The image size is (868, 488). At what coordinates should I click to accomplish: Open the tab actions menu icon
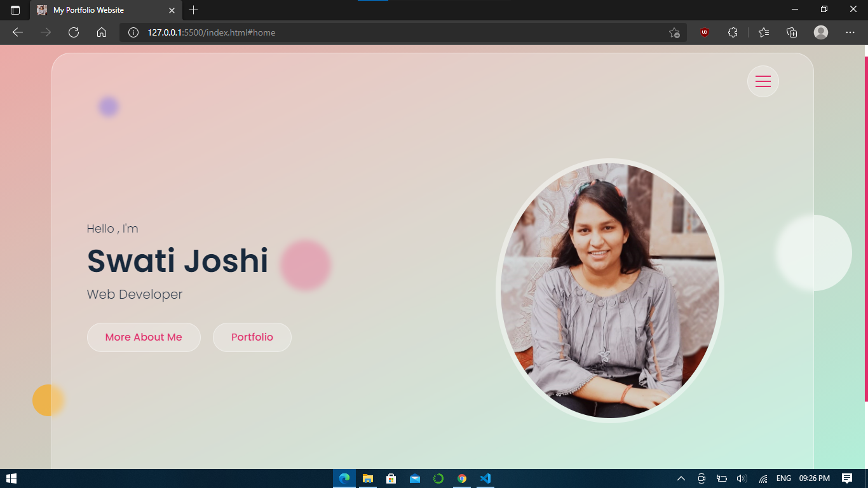(15, 10)
